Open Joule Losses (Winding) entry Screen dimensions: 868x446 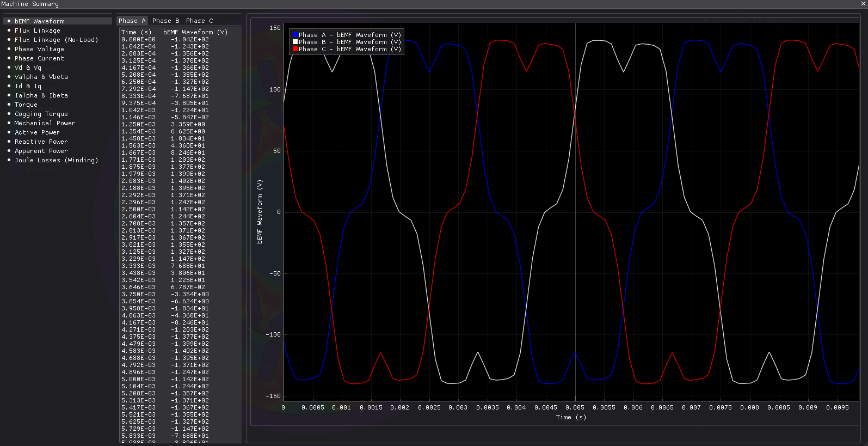(56, 160)
